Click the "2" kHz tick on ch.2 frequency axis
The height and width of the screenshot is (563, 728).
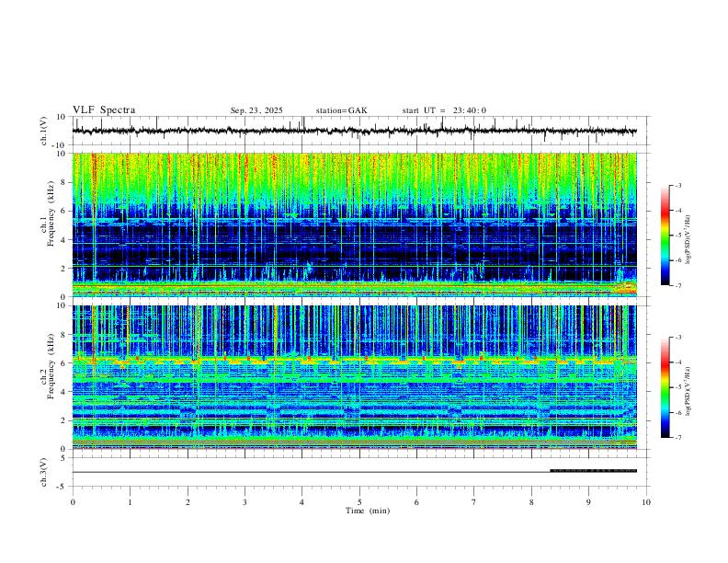[x=63, y=420]
